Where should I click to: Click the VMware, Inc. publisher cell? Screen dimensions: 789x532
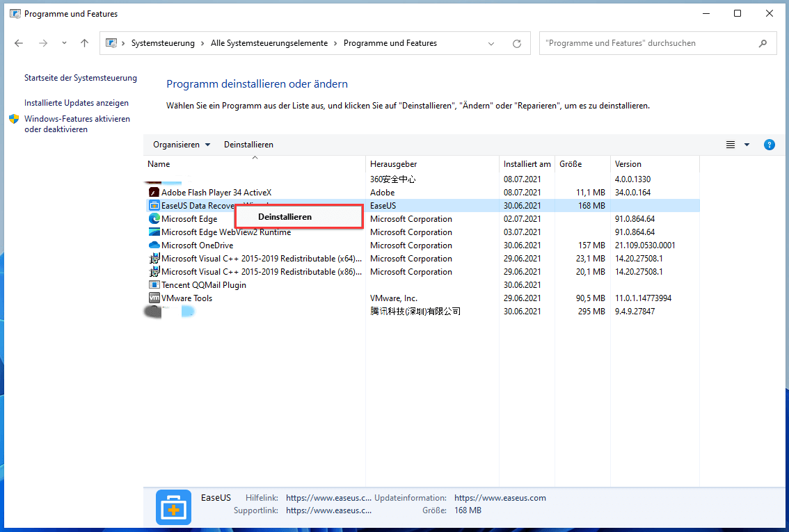tap(394, 298)
